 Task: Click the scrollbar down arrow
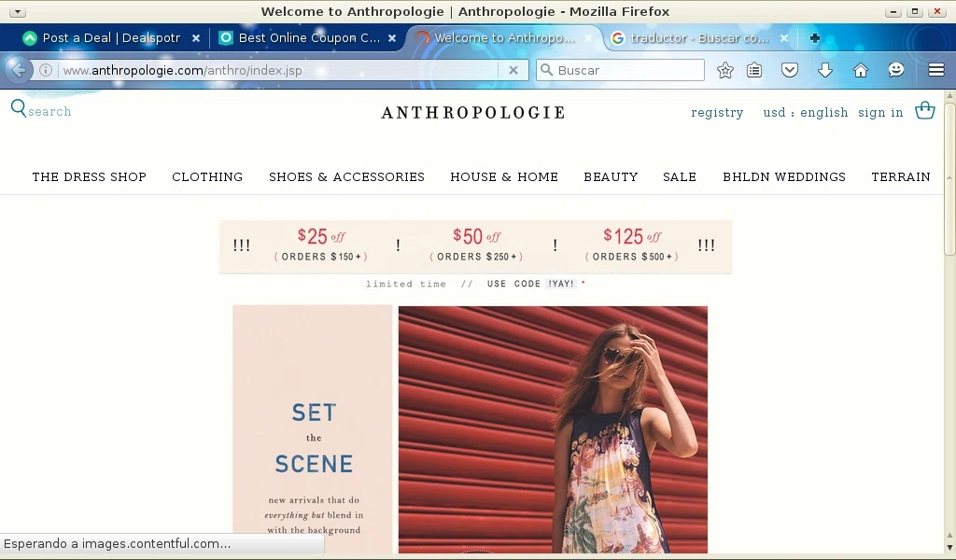(949, 550)
